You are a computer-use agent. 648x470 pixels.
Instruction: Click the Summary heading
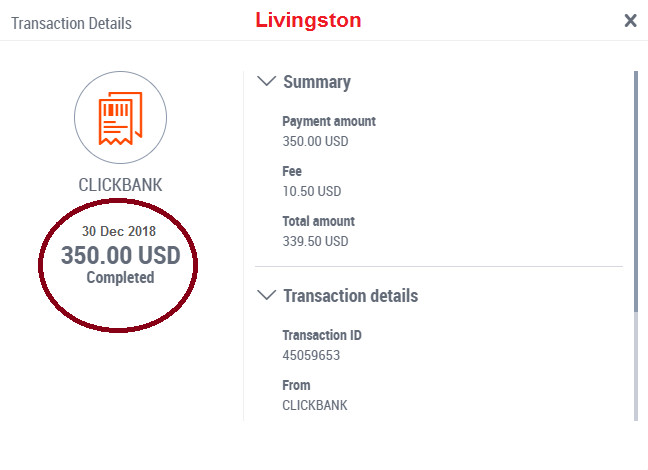(x=317, y=82)
